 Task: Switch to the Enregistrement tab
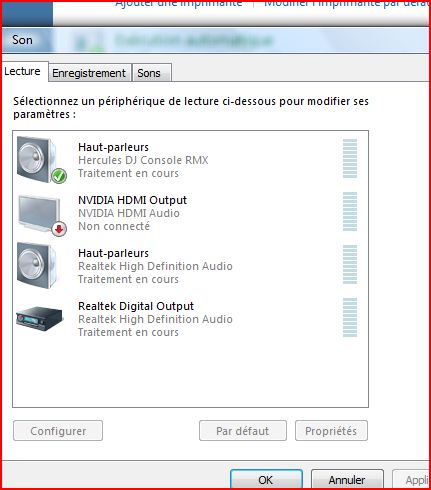89,73
